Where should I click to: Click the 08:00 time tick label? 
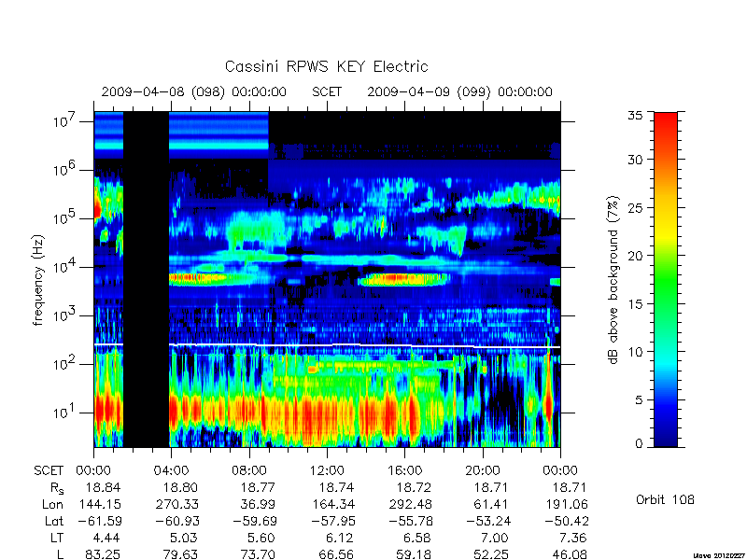pos(249,470)
